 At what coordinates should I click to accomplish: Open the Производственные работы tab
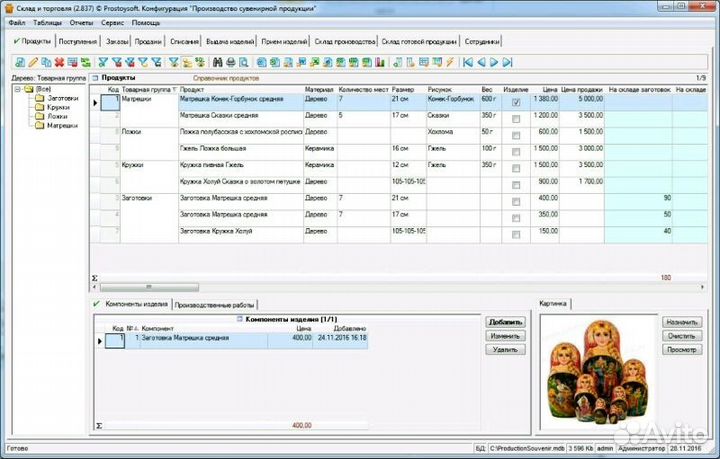coord(214,304)
